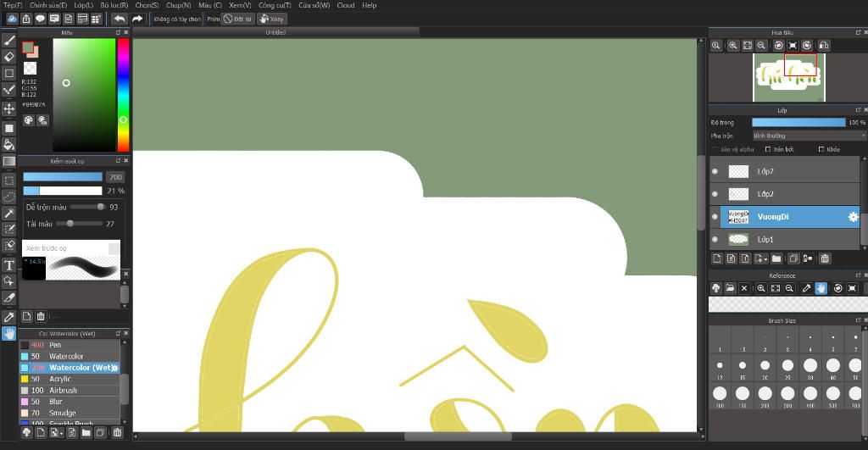
Task: Undock the Kiểm soát cọ panel
Action: click(118, 160)
